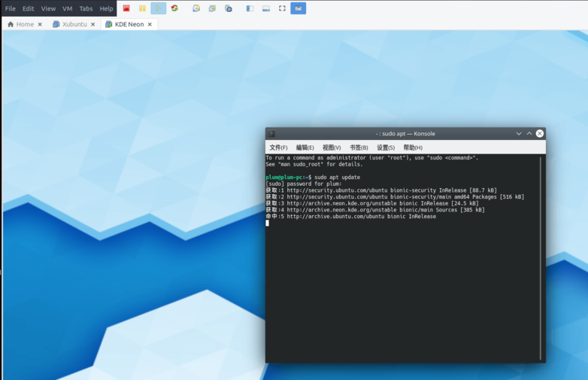Switch to the Xubuntu tab
The height and width of the screenshot is (380, 588).
[74, 24]
